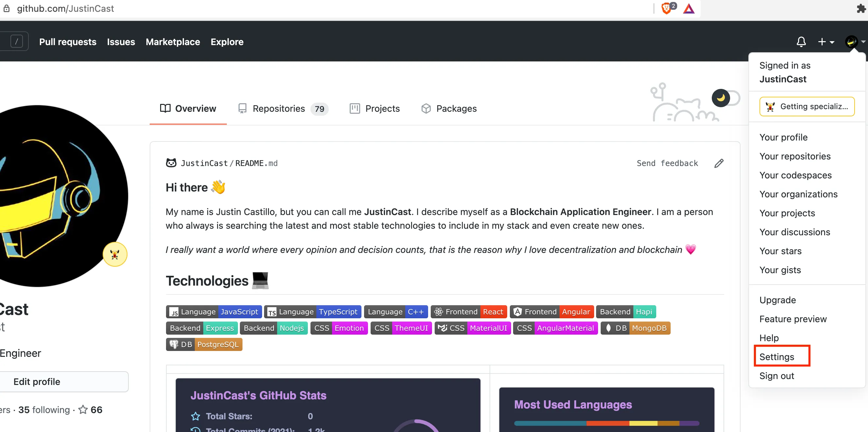The image size is (868, 432).
Task: Click the CSS AngularMaterial badge
Action: [555, 328]
